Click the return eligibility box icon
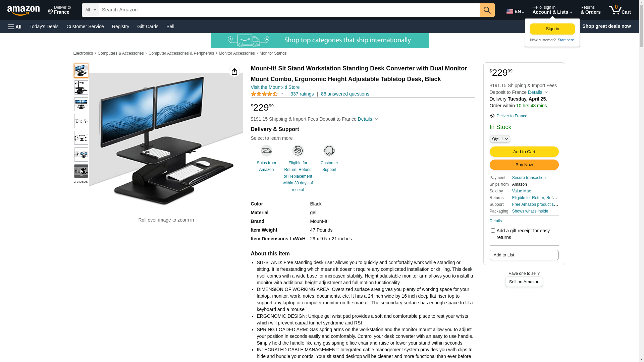This screenshot has height=362, width=644. click(298, 150)
